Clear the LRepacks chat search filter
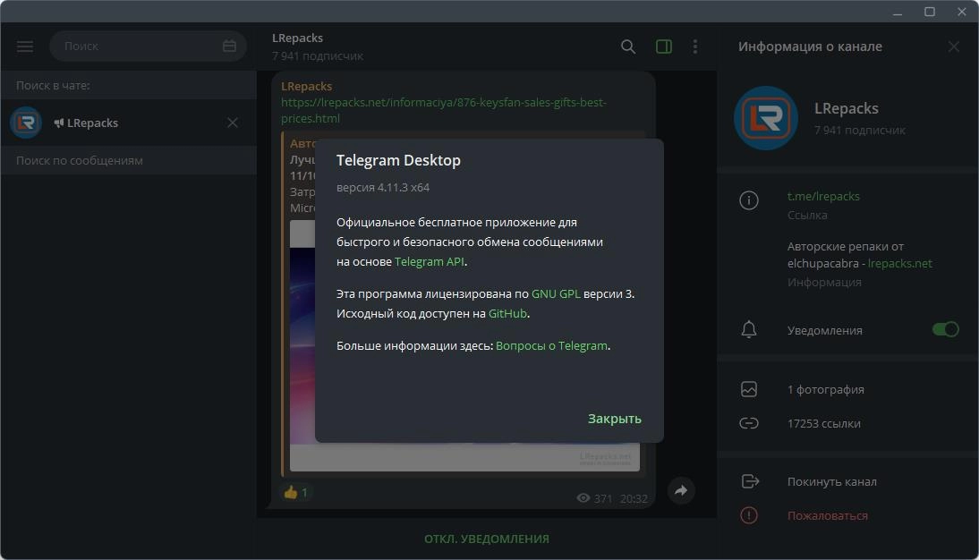Viewport: 979px width, 560px height. coord(233,123)
